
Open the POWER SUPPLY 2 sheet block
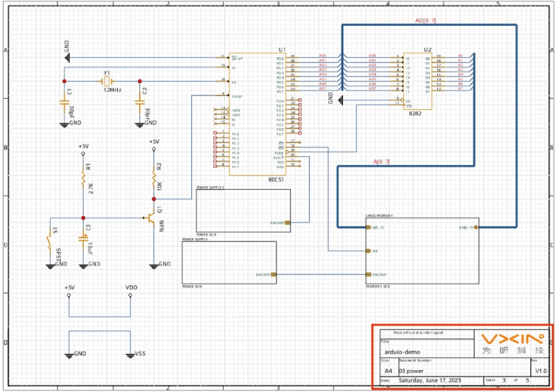[241, 210]
